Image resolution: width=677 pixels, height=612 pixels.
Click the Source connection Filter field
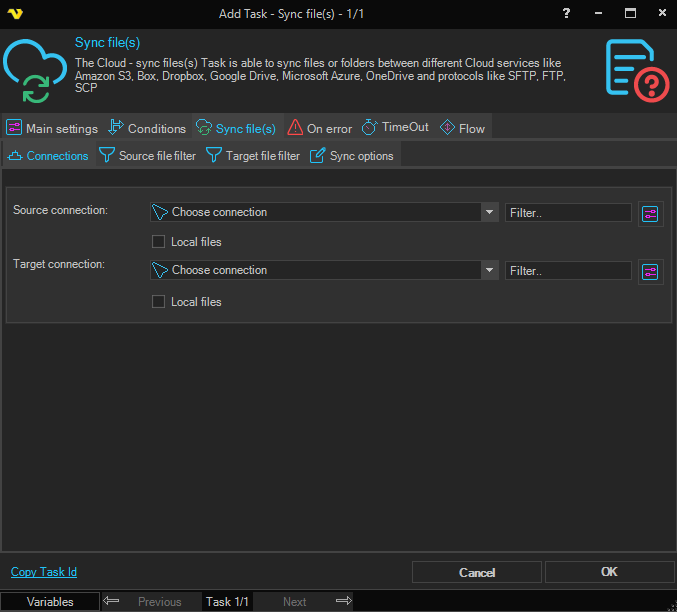click(x=568, y=213)
